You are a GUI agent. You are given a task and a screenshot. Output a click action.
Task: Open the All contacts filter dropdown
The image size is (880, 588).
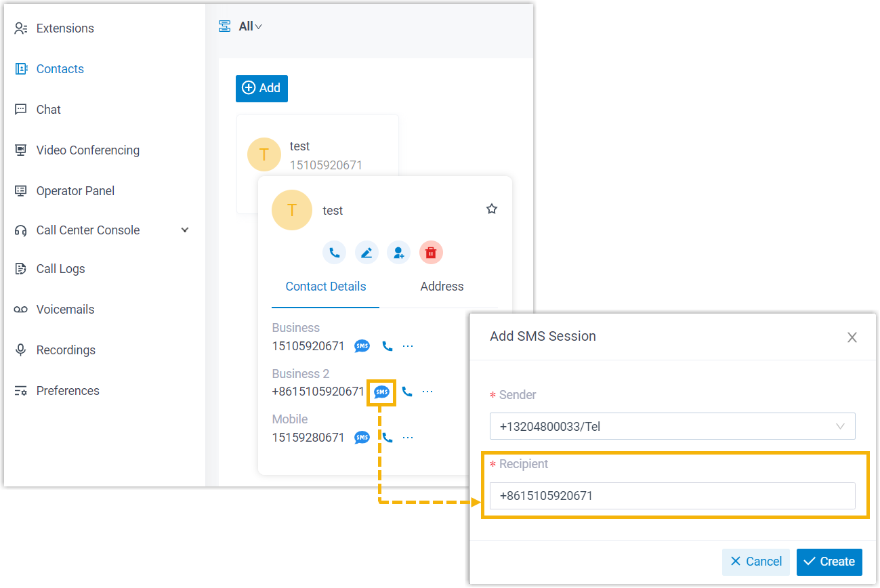249,26
